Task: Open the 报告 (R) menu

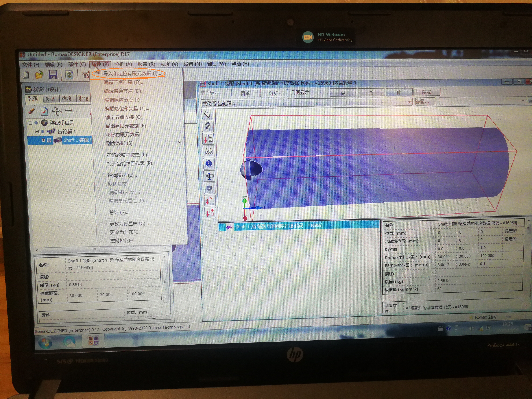Action: 146,64
